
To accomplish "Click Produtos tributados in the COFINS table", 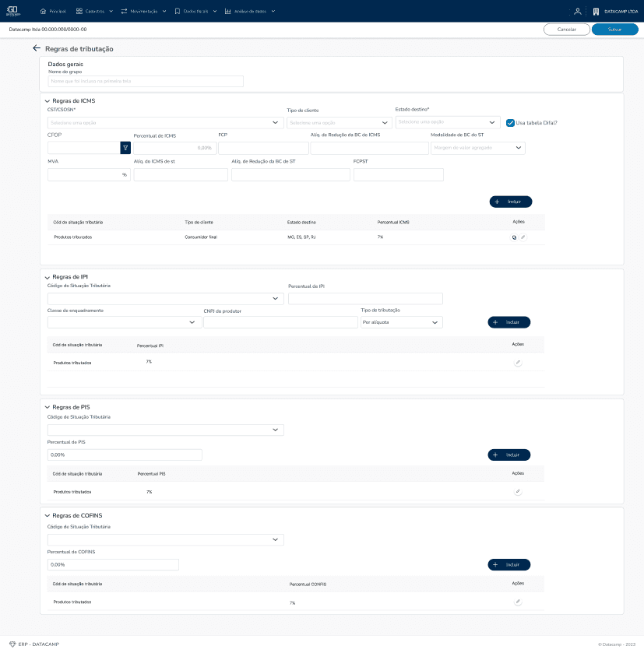I will click(x=72, y=602).
